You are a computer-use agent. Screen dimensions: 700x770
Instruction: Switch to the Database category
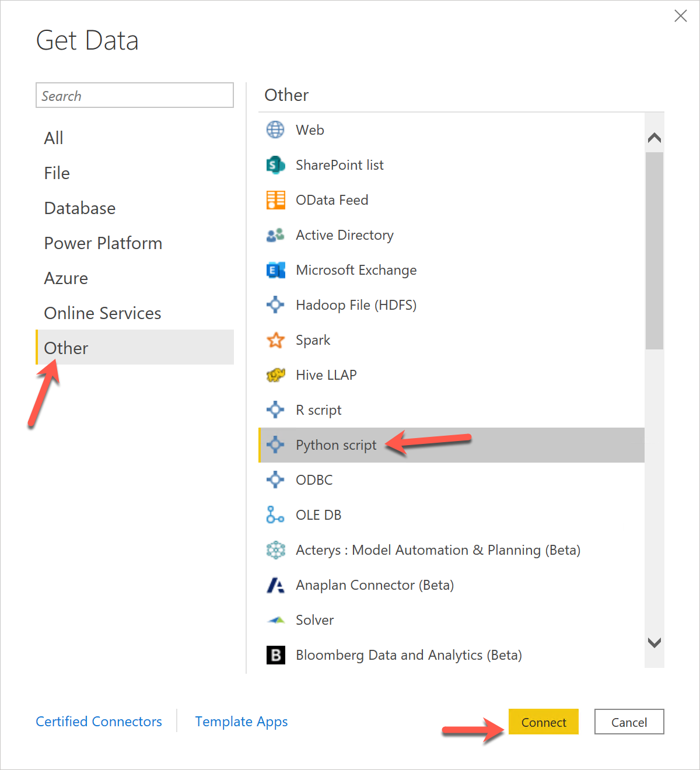[79, 208]
